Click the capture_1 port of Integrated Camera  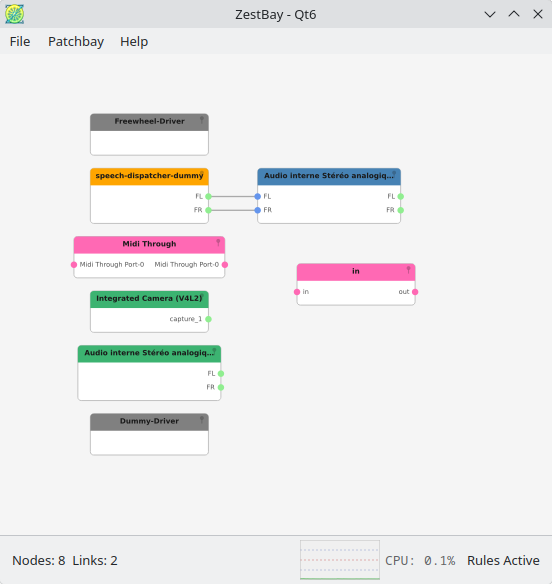[208, 319]
